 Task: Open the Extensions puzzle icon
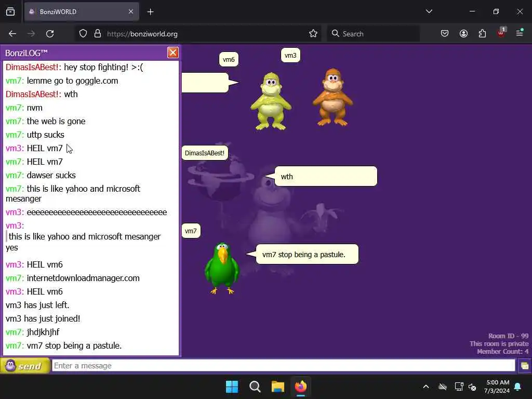[482, 34]
